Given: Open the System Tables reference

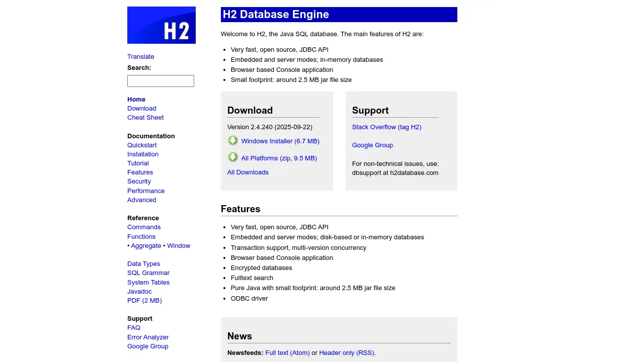Looking at the screenshot, I should [x=148, y=283].
